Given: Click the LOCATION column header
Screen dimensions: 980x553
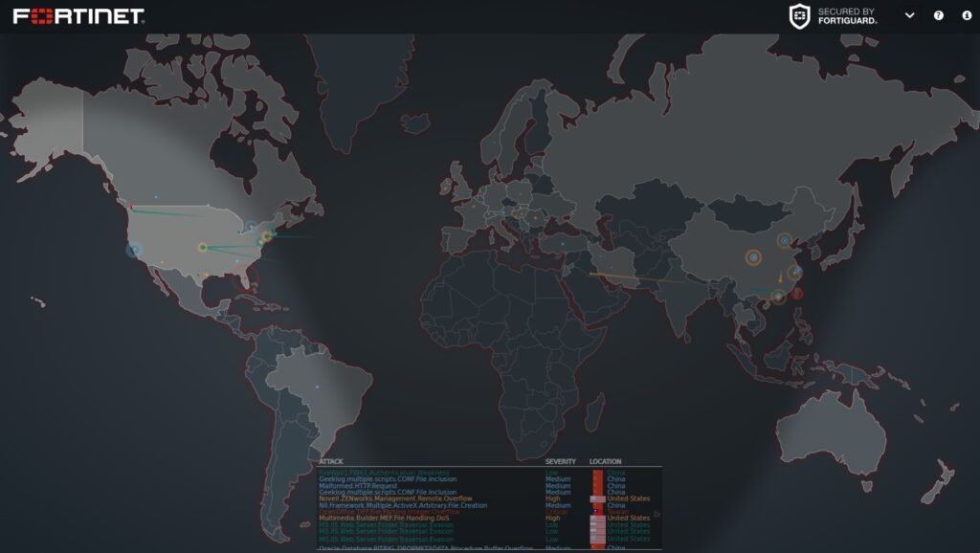Looking at the screenshot, I should tap(605, 462).
